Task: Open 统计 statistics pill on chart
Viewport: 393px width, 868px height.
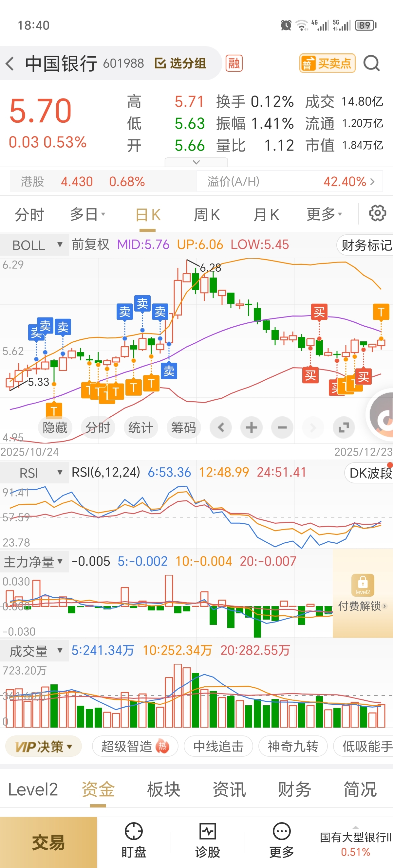Action: 140,427
